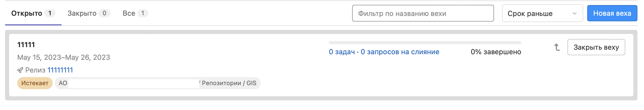Switch to the Закрыто tab
644x110 pixels.
point(82,13)
